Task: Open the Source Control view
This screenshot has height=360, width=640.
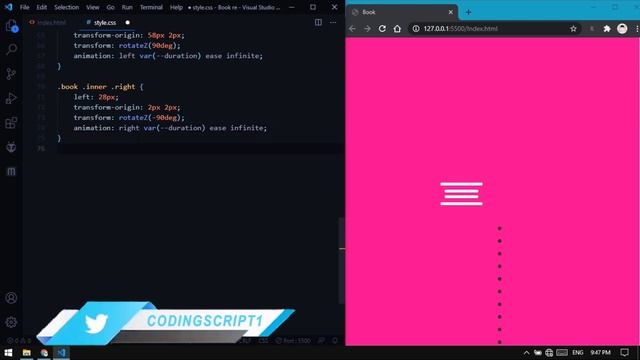Action: point(11,74)
